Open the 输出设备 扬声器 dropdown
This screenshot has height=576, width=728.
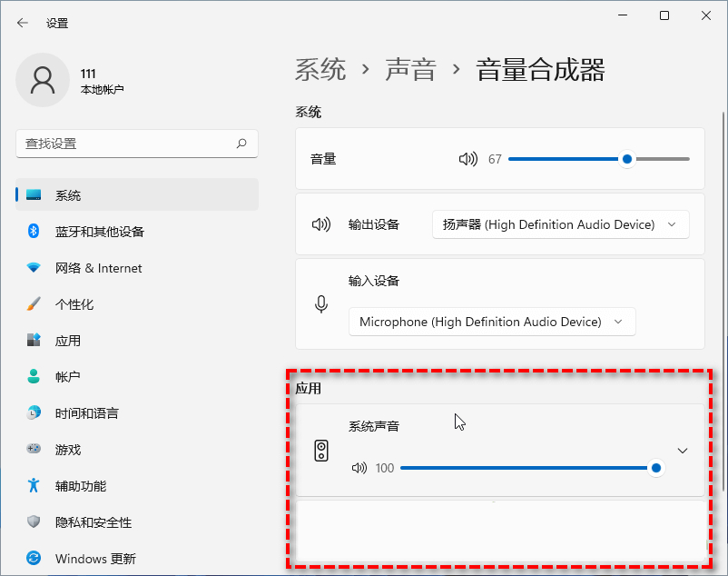pyautogui.click(x=560, y=224)
